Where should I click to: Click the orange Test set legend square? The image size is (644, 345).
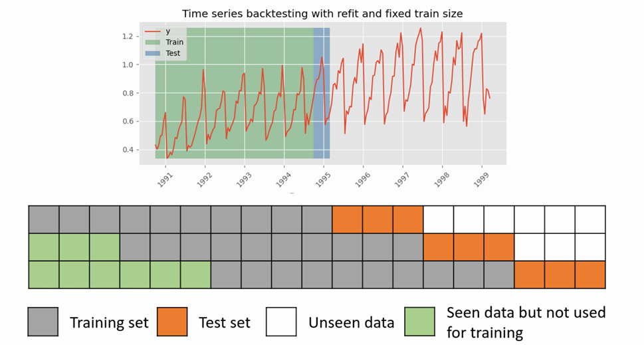point(172,322)
